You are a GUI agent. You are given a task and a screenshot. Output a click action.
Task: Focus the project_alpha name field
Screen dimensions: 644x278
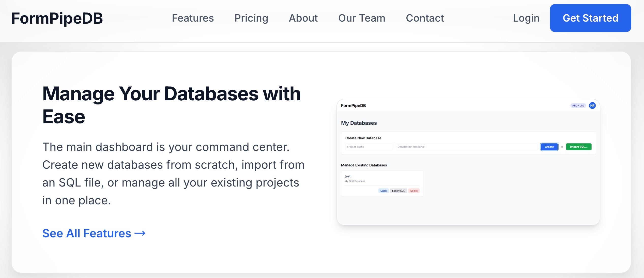[369, 147]
